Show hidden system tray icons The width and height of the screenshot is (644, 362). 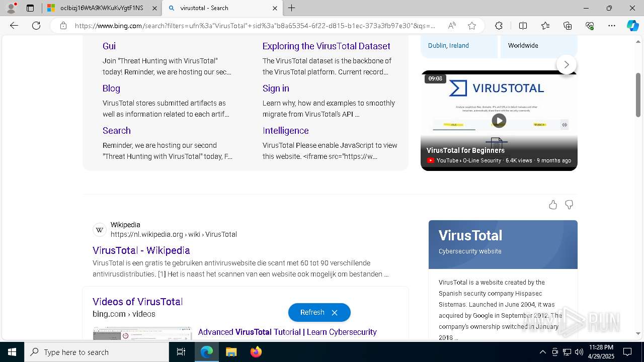(542, 352)
